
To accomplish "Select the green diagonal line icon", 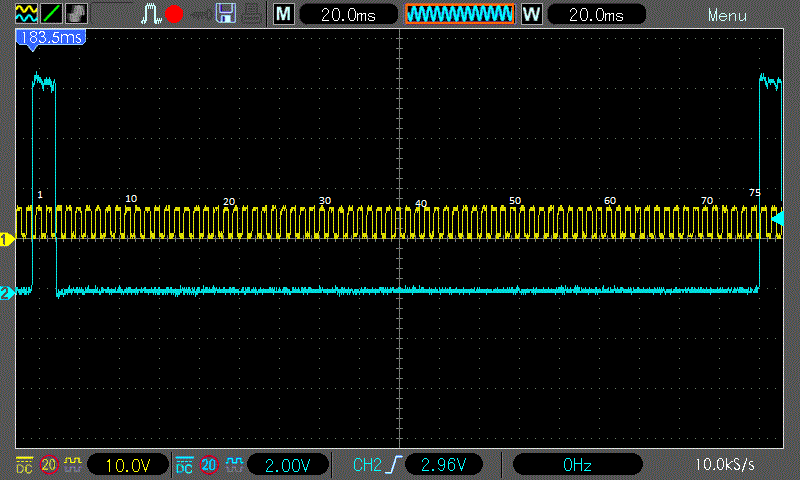I will 50,14.
